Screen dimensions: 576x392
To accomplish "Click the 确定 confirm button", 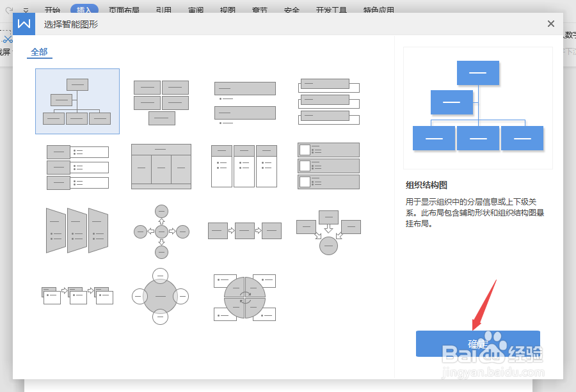I will point(477,343).
